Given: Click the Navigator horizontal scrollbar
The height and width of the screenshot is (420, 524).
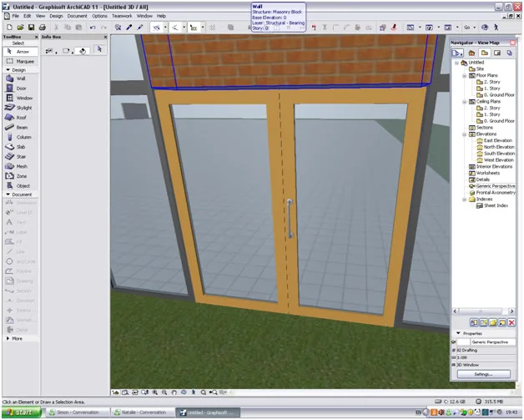Looking at the screenshot, I should coord(483,311).
